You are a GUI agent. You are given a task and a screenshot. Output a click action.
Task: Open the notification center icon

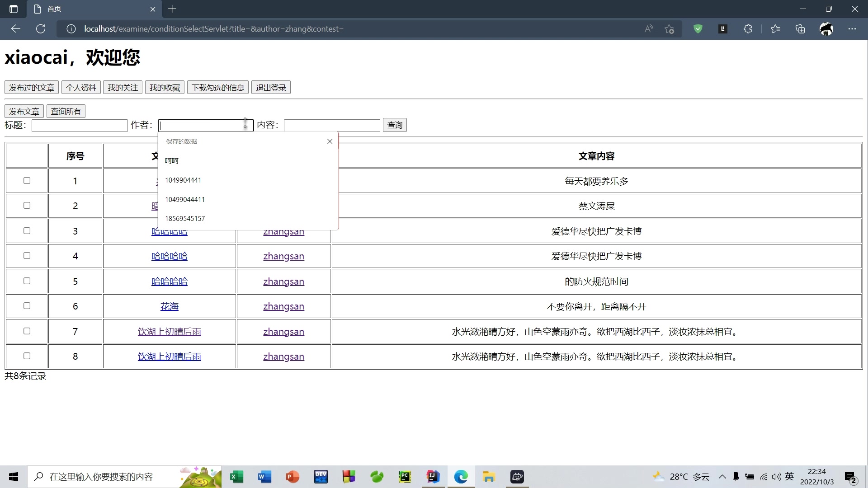click(x=851, y=477)
